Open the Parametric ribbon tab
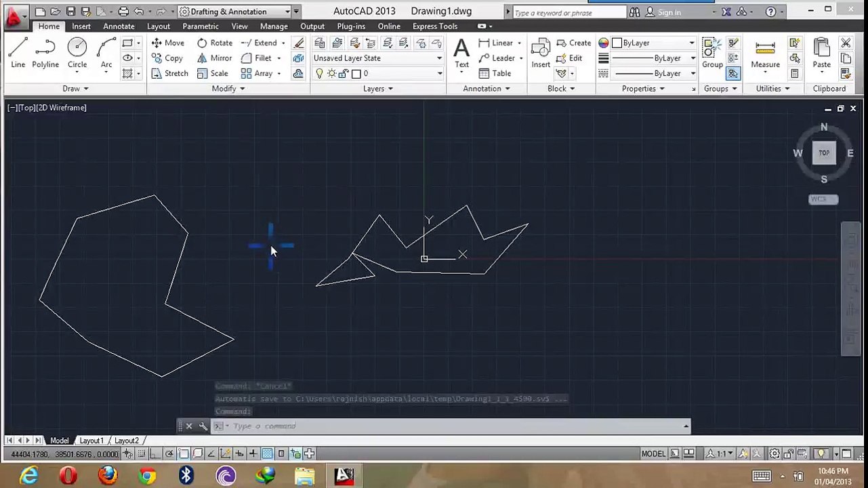 201,26
